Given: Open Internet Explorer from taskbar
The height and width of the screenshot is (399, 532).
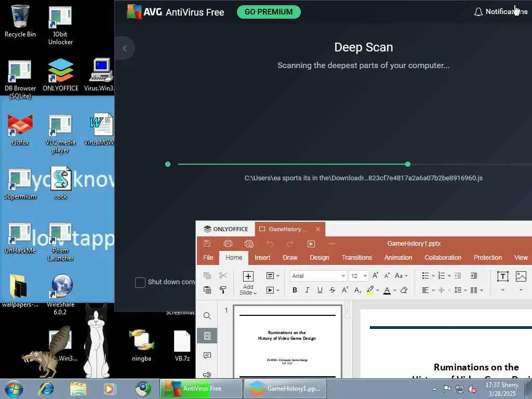Looking at the screenshot, I should pos(46,389).
